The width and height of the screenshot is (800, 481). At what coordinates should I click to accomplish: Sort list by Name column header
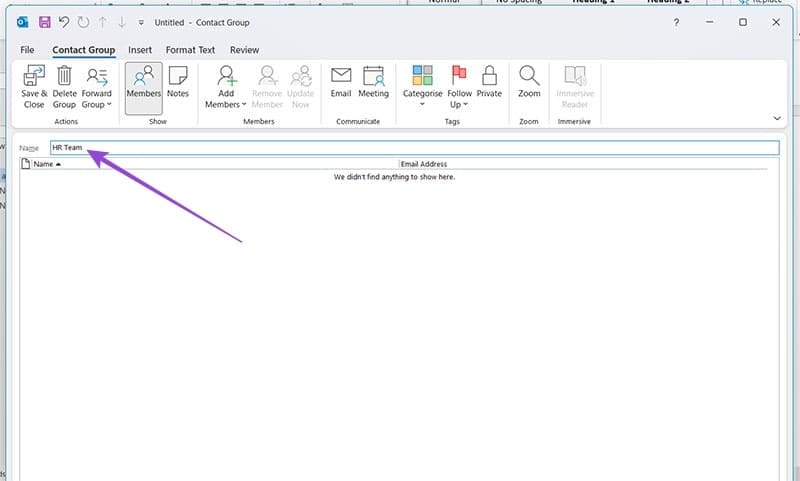pos(46,164)
